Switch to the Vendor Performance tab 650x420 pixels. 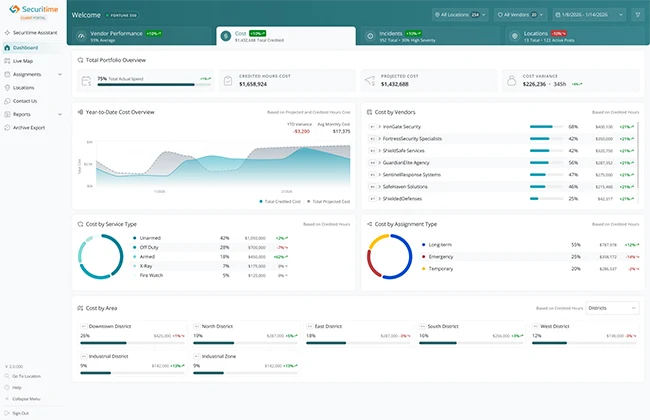tap(141, 36)
